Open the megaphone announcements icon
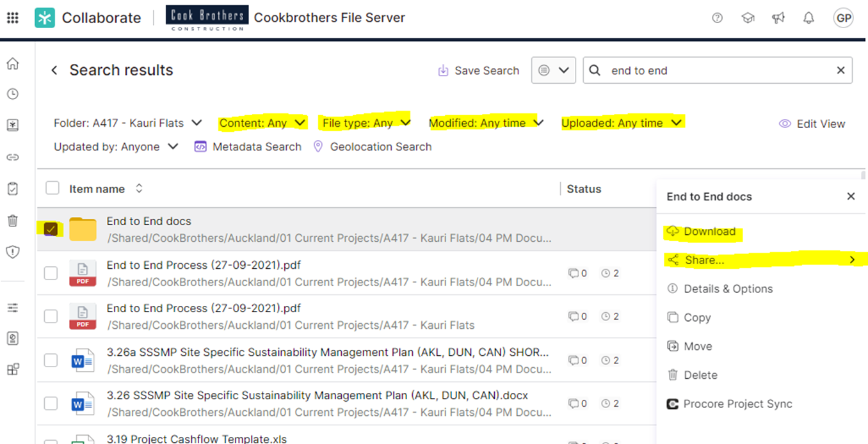Viewport: 868px width, 444px height. coord(778,18)
